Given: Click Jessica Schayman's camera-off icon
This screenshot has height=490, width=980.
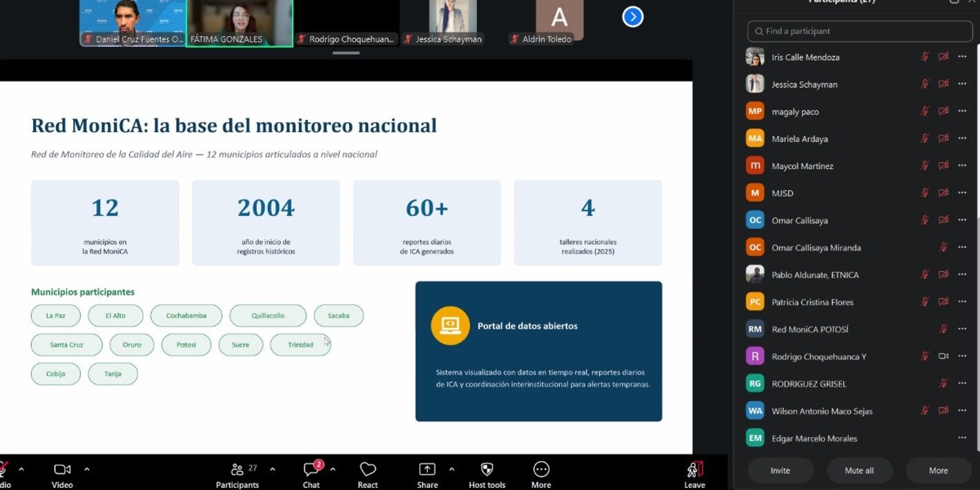Looking at the screenshot, I should (x=943, y=84).
